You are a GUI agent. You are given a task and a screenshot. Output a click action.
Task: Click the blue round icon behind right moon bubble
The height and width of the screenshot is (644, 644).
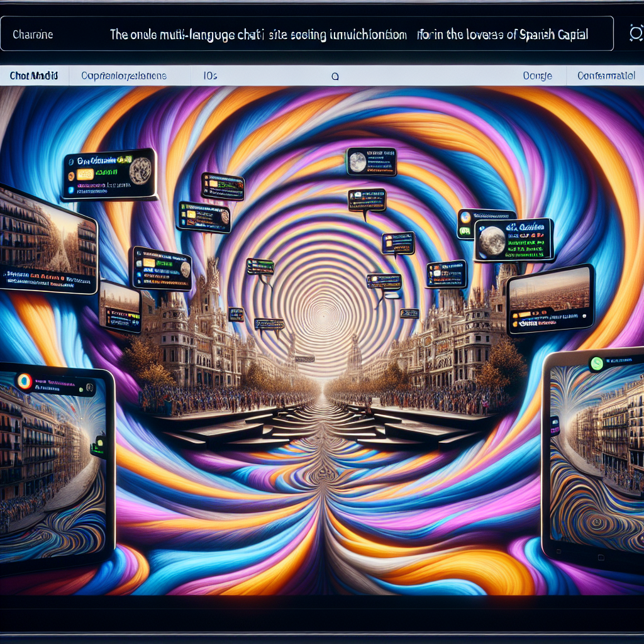465,217
